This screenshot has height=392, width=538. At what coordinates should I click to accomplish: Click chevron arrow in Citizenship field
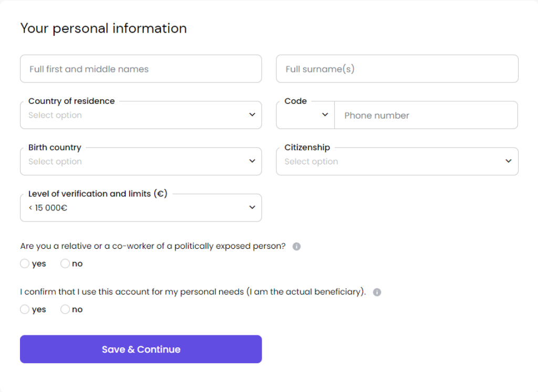coord(509,161)
